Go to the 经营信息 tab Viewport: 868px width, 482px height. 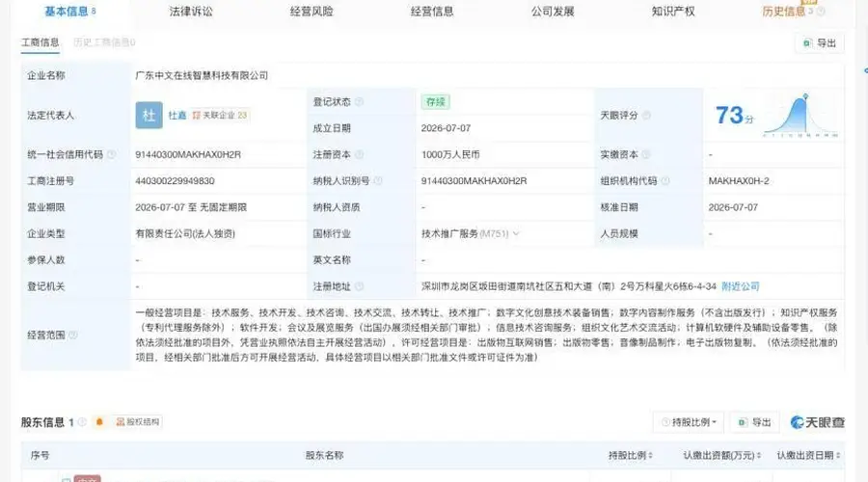(432, 11)
